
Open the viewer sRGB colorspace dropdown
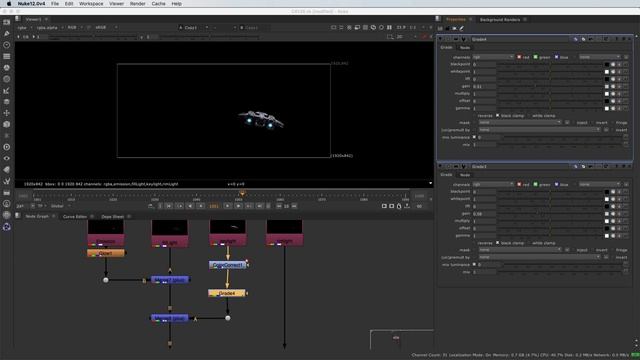pos(106,27)
